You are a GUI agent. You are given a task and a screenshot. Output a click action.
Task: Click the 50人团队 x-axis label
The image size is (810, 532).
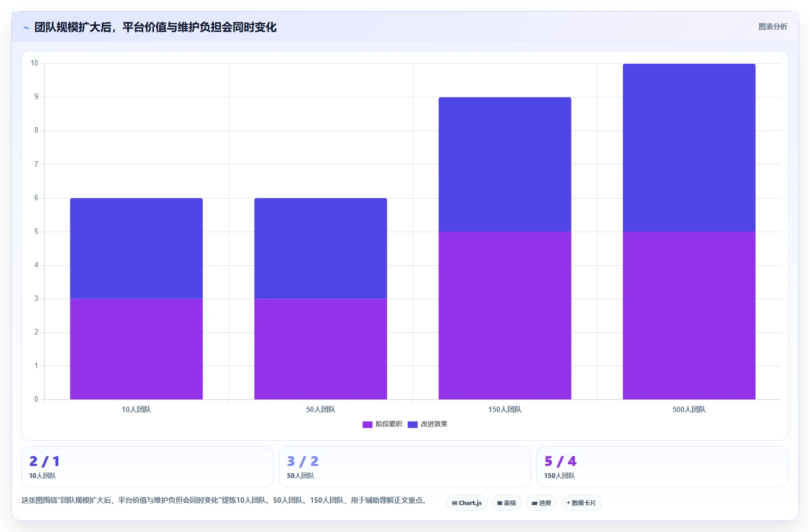point(320,409)
